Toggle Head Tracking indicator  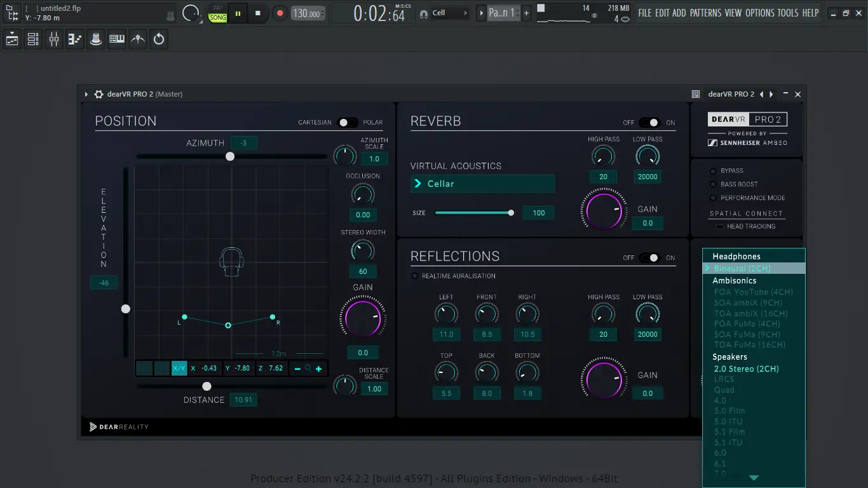(x=719, y=226)
